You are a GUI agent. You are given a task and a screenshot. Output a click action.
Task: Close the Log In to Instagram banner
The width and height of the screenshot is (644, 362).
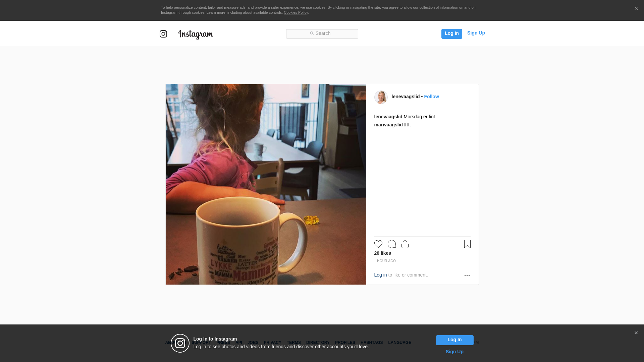(636, 333)
